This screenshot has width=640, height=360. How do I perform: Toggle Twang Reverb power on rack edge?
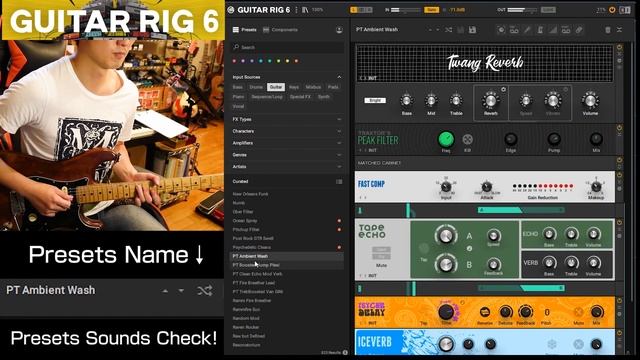pyautogui.click(x=619, y=47)
